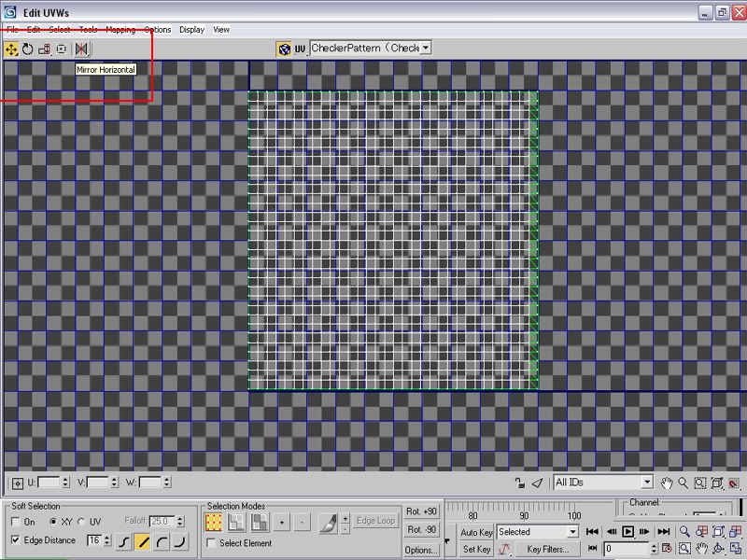Click the paint select brush icon
The image size is (747, 560).
point(329,523)
